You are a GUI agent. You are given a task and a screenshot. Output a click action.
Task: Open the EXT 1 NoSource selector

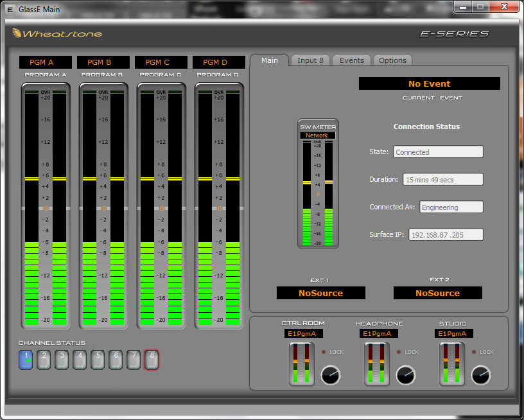click(321, 293)
